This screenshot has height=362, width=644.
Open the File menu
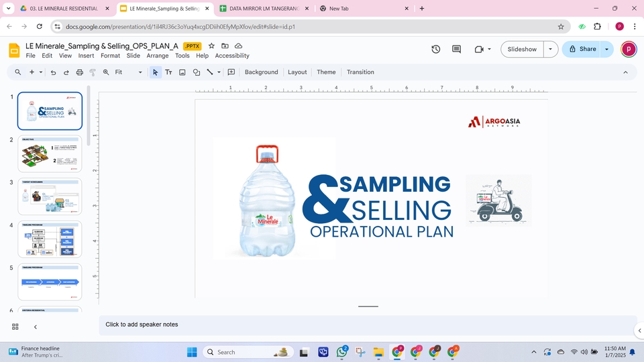(x=30, y=56)
